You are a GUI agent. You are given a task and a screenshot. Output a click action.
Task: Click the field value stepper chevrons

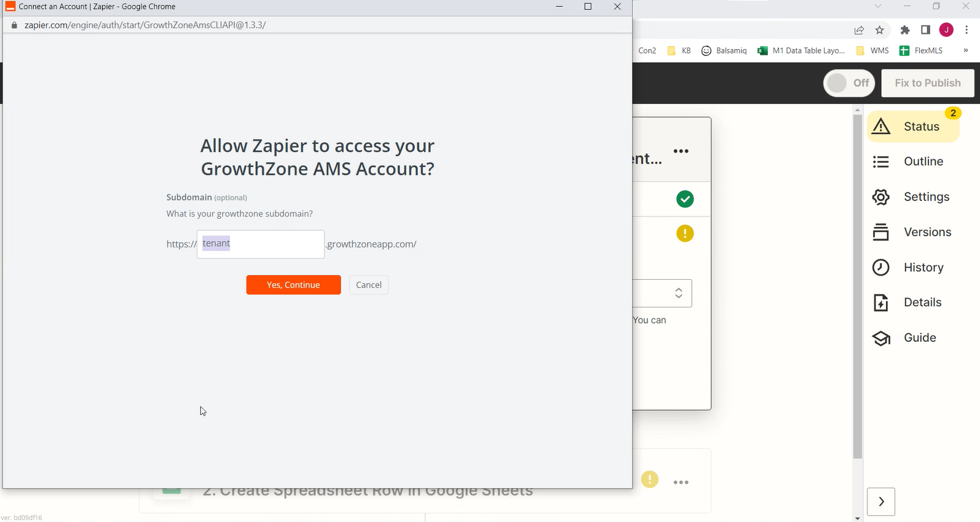pyautogui.click(x=679, y=293)
